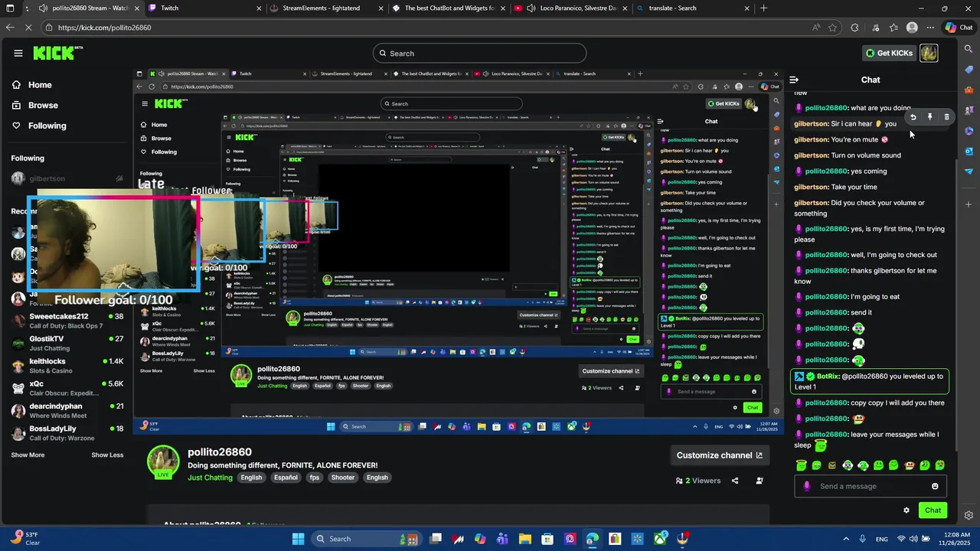Screen dimensions: 980x551
Task: Switch to the Twitch tab
Action: pos(203,8)
